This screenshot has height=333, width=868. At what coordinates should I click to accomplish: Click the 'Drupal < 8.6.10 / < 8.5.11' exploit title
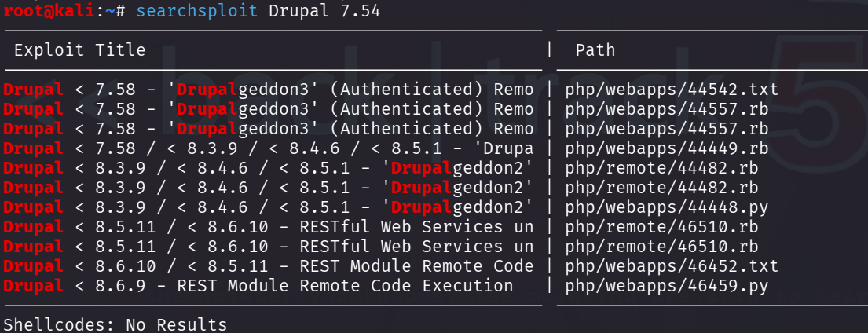click(269, 266)
